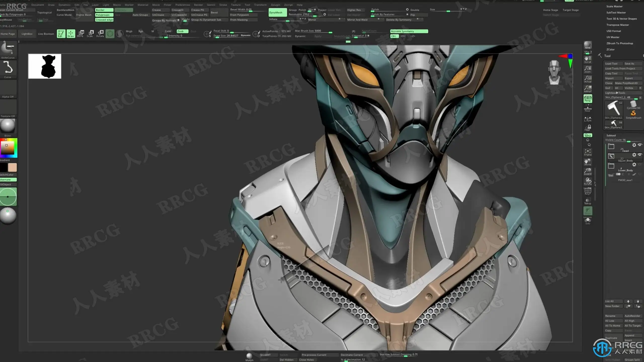Click the DynaMesh button
Screen dimensions: 644x362
pyautogui.click(x=277, y=12)
